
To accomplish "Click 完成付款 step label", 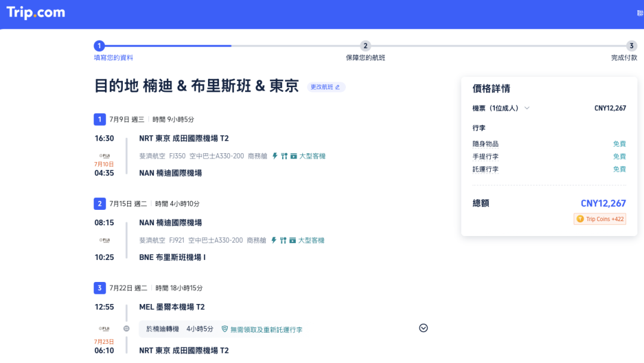I will [x=624, y=57].
